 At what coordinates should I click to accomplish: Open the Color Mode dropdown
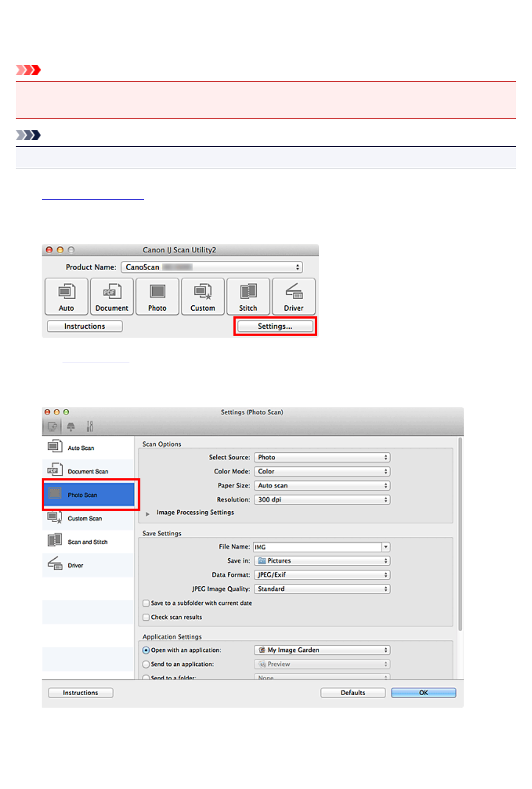click(322, 471)
